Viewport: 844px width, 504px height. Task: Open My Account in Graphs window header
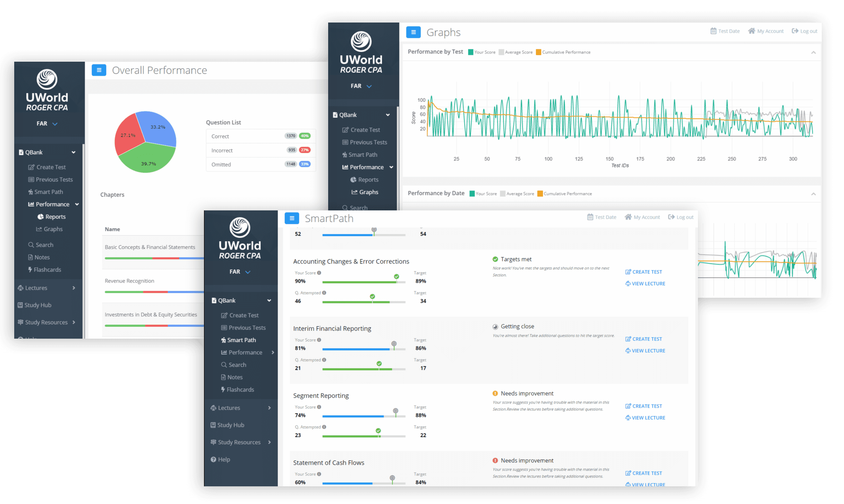click(x=766, y=31)
